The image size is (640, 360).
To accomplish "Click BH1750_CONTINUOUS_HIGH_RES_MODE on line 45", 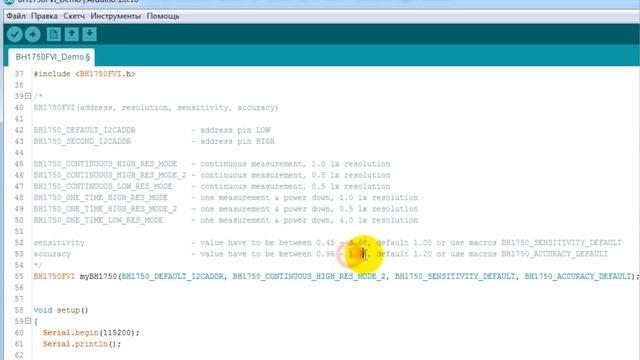I will 105,164.
